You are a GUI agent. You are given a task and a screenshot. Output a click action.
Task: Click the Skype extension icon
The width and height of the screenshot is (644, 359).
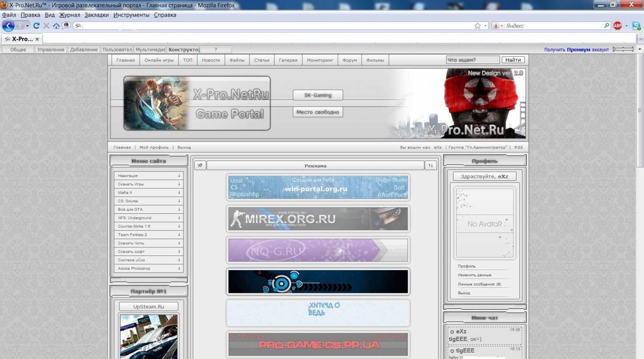[x=636, y=26]
